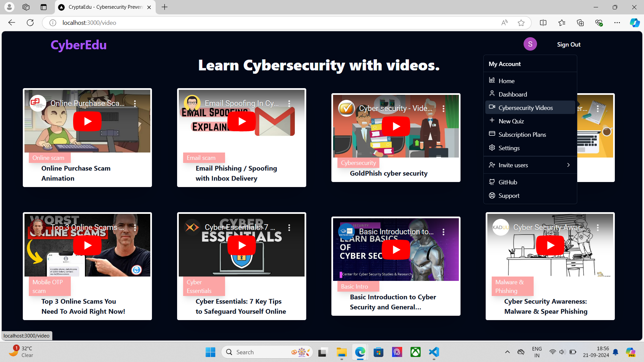Play the Online Purchase Scam video
644x362 pixels.
87,121
